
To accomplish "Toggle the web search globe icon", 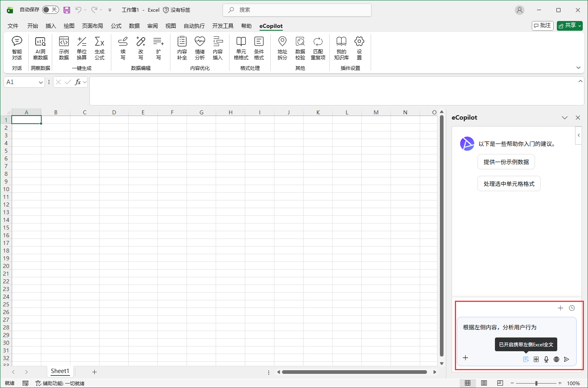I will click(x=556, y=359).
